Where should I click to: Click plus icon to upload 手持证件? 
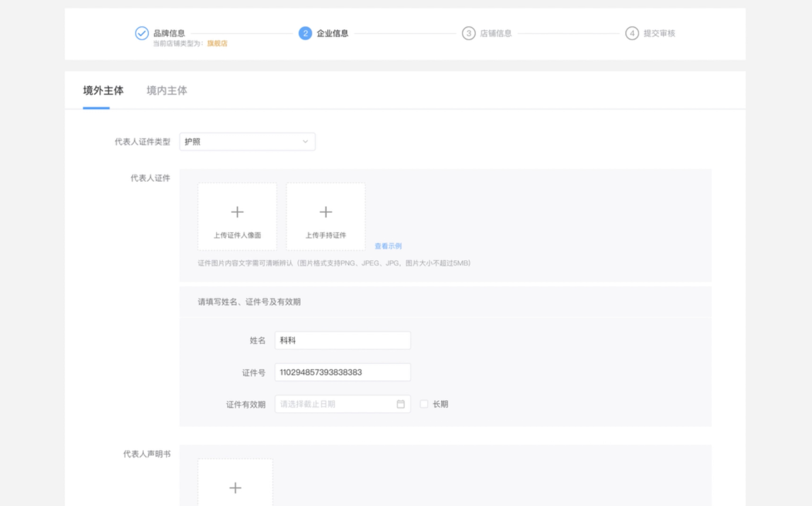326,212
